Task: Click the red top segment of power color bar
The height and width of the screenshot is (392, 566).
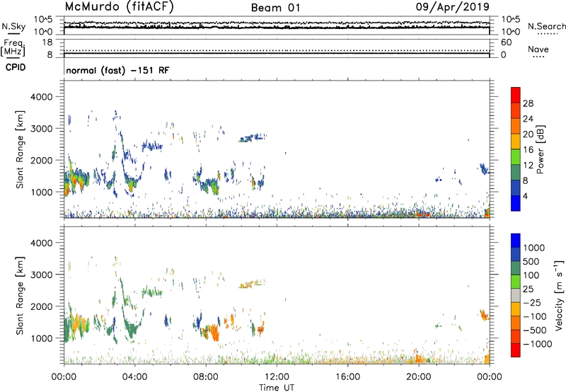Action: (516, 95)
